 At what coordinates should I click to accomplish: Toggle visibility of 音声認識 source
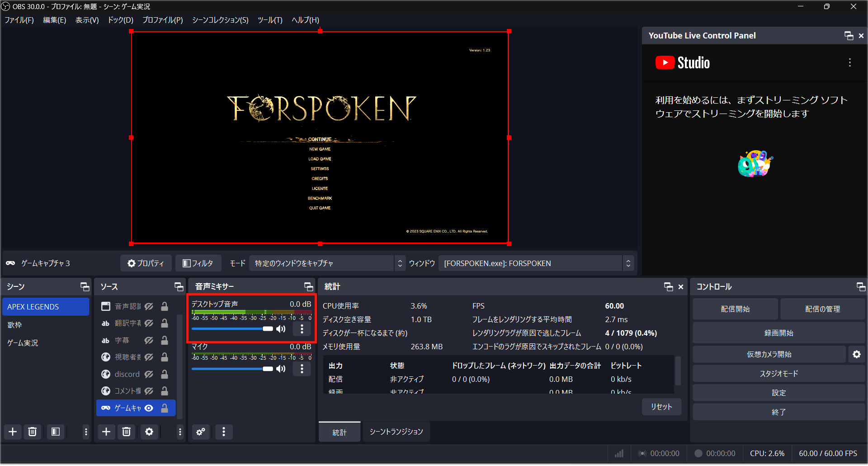149,307
